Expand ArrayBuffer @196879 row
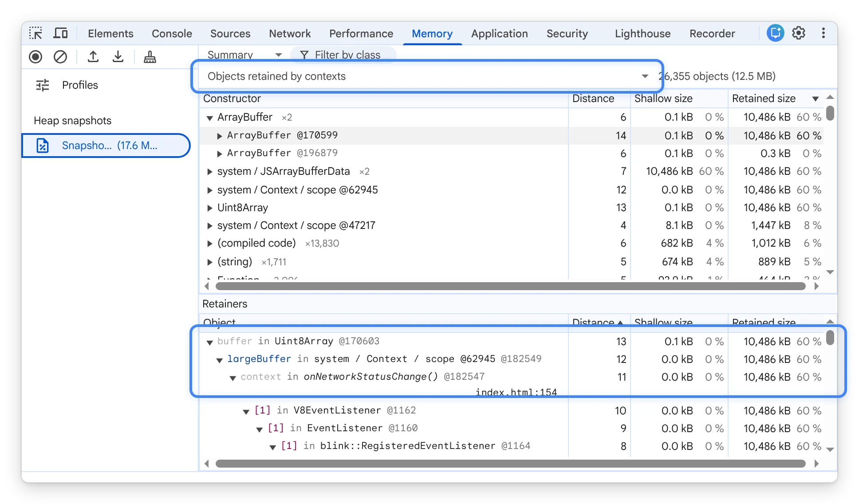The width and height of the screenshot is (859, 504). click(219, 154)
